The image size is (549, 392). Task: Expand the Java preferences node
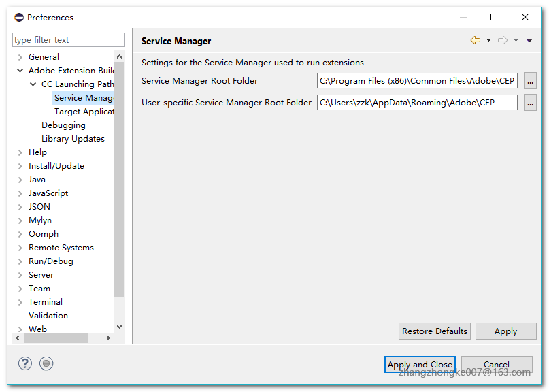click(20, 180)
